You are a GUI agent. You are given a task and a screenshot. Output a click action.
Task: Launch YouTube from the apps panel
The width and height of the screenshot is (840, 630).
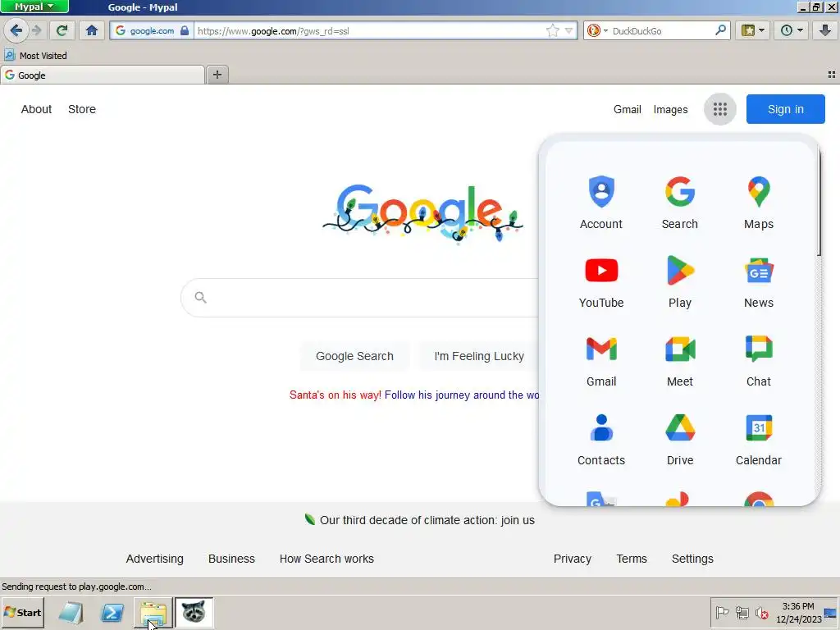(601, 282)
